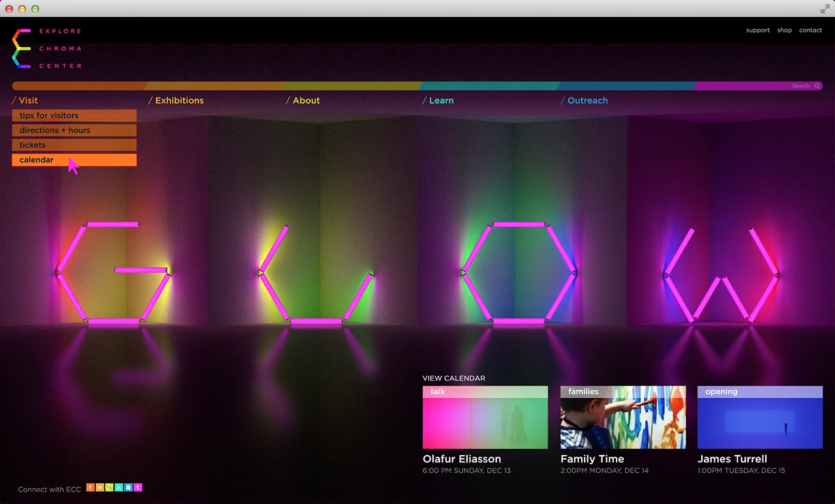Screen dimensions: 835x504
Task: Click the VIEW CALENDAR link
Action: coord(454,378)
